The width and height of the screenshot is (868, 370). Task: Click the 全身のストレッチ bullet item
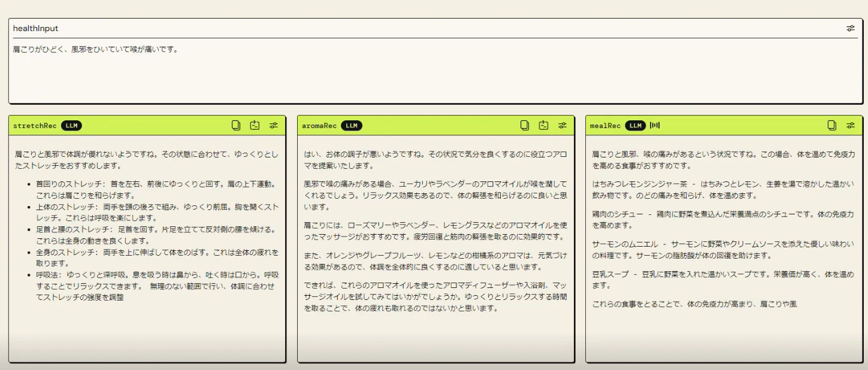[x=157, y=257]
